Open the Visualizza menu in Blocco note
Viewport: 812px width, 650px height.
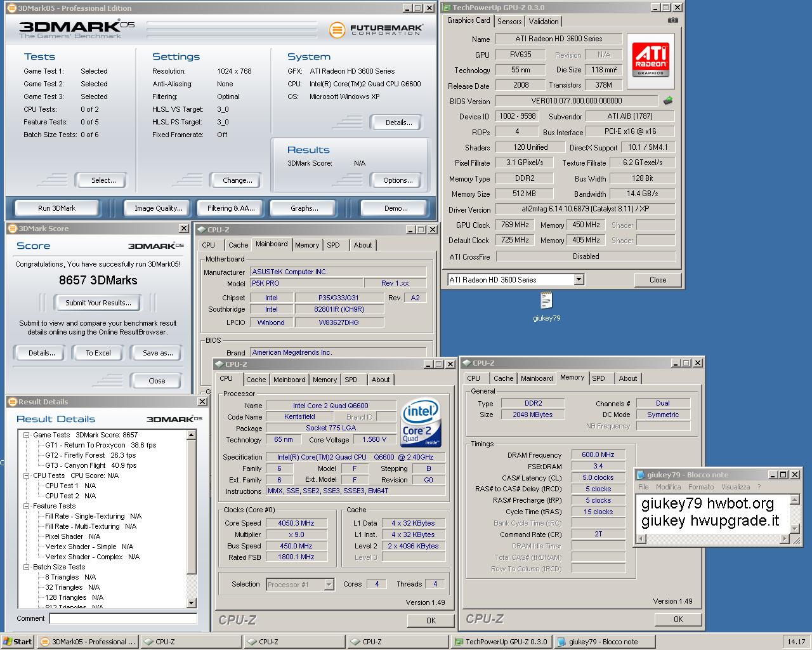pyautogui.click(x=735, y=487)
